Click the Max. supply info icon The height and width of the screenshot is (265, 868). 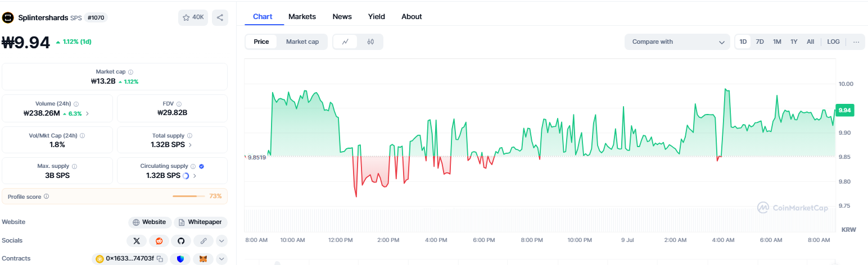(74, 166)
